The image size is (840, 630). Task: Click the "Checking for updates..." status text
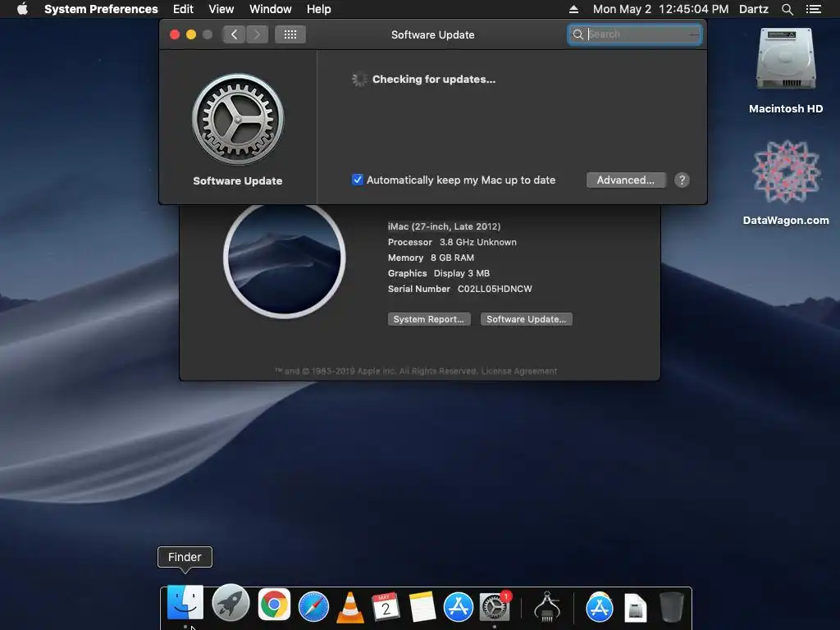(434, 80)
